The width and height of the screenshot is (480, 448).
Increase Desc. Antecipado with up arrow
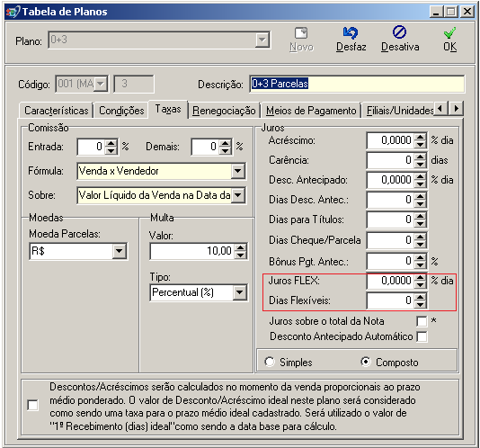coord(421,176)
